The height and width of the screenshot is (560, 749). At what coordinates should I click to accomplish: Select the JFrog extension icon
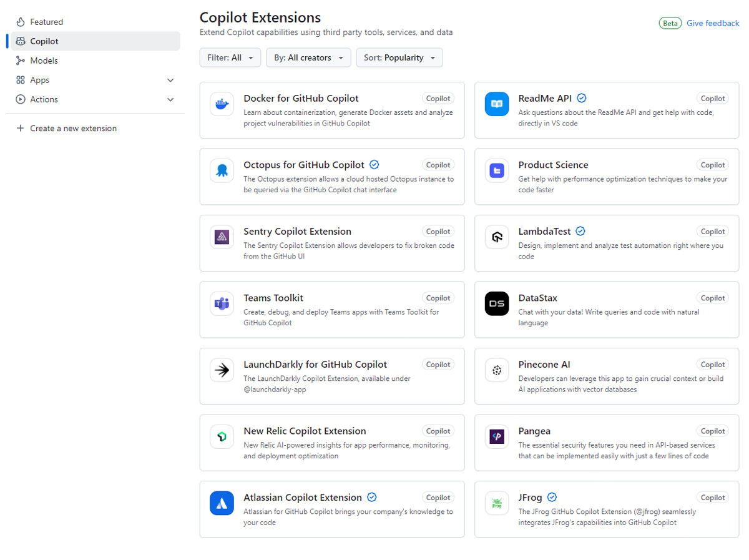tap(496, 503)
